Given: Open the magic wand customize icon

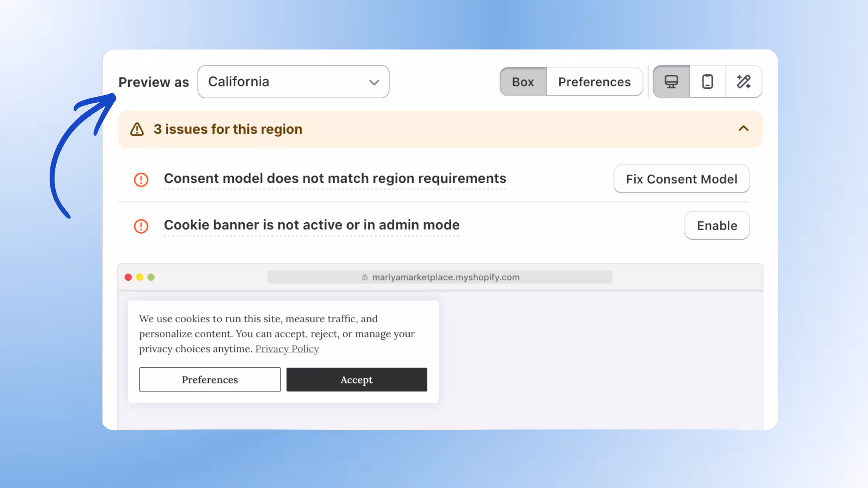Looking at the screenshot, I should tap(744, 82).
